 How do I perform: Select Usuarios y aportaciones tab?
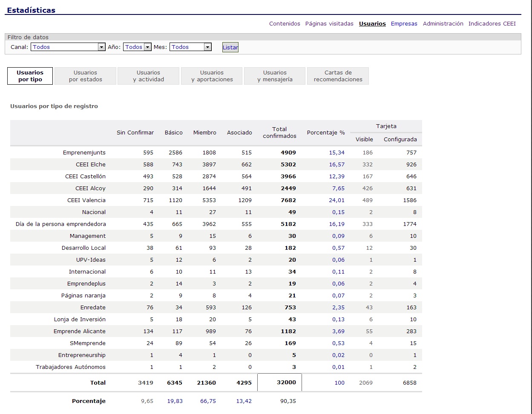click(212, 76)
